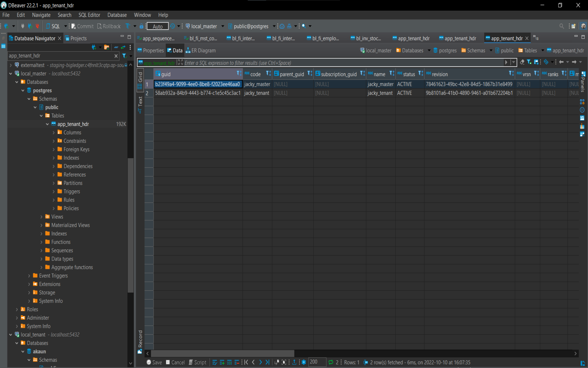Open the ER Diagram view

[200, 51]
